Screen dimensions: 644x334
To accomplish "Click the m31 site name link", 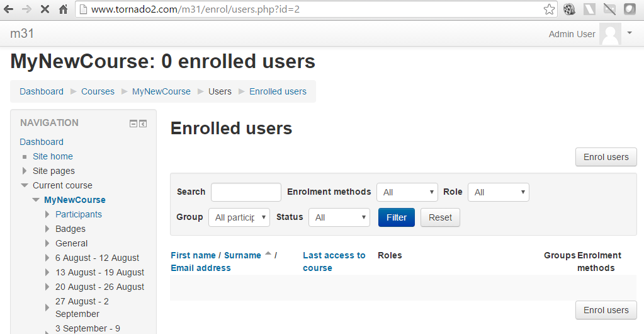I will coord(22,33).
